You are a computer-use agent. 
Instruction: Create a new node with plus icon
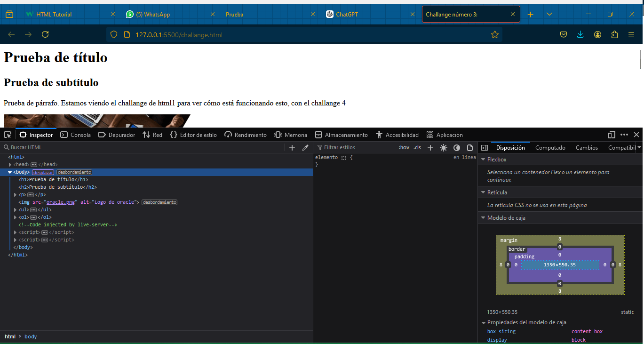(x=292, y=147)
